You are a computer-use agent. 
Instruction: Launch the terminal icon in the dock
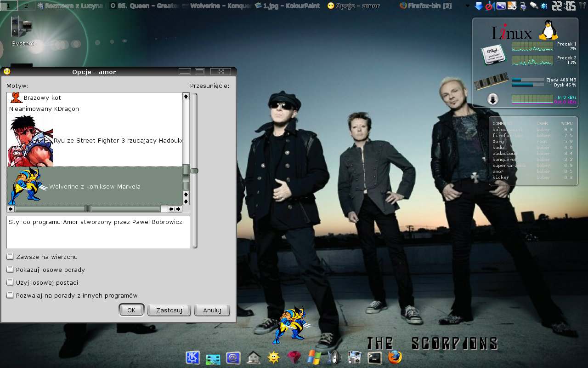click(375, 357)
